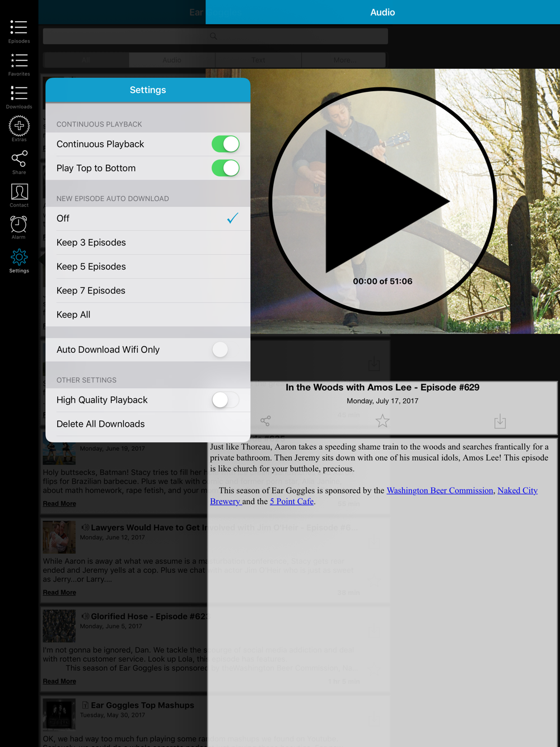Share episode #629 via share icon
The width and height of the screenshot is (560, 747).
point(265,421)
